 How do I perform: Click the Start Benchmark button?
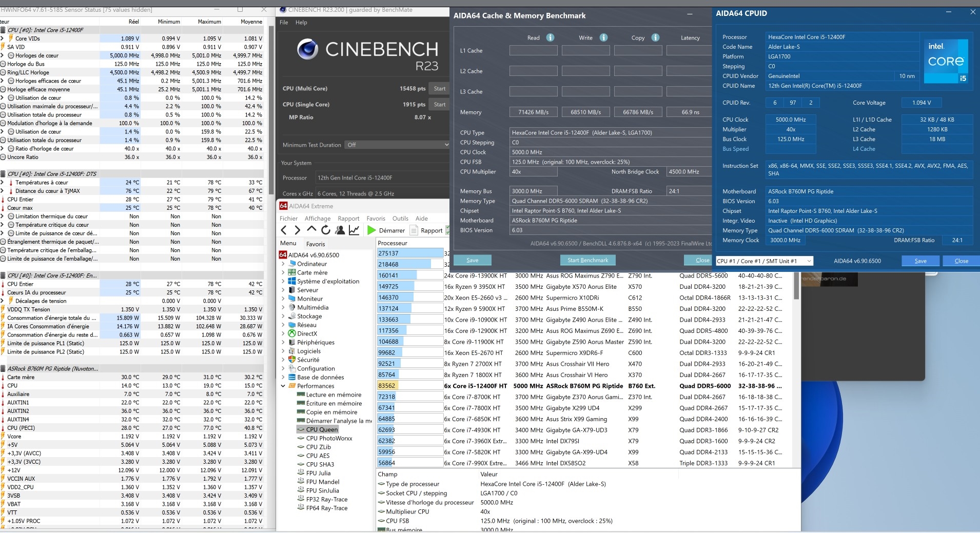point(587,260)
